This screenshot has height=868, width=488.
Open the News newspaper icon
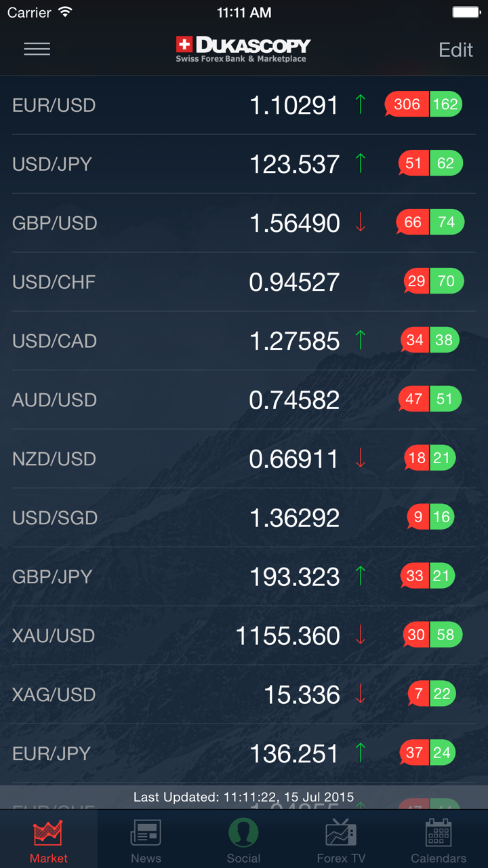(x=146, y=833)
